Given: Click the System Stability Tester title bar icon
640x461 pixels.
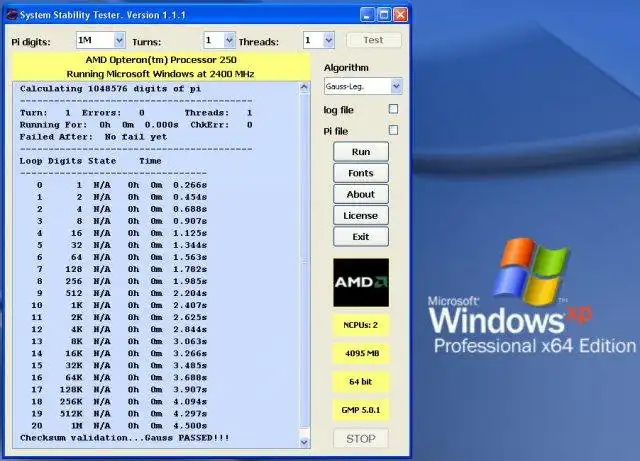Looking at the screenshot, I should tap(12, 15).
